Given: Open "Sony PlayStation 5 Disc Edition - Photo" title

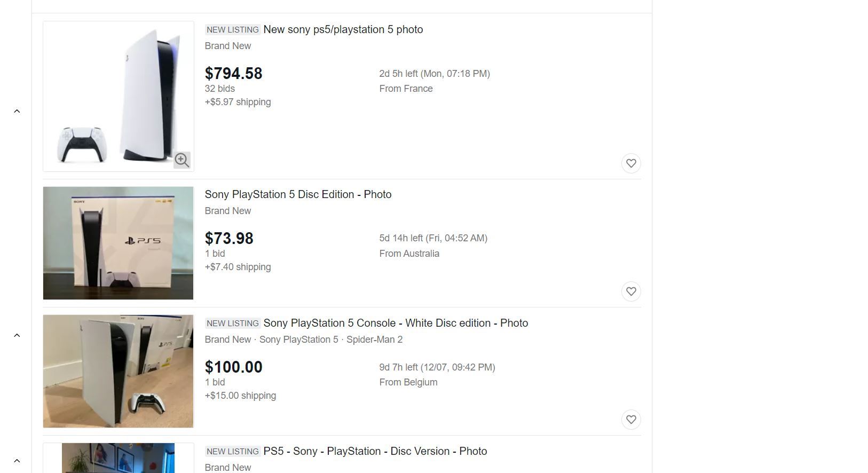Looking at the screenshot, I should pos(298,194).
